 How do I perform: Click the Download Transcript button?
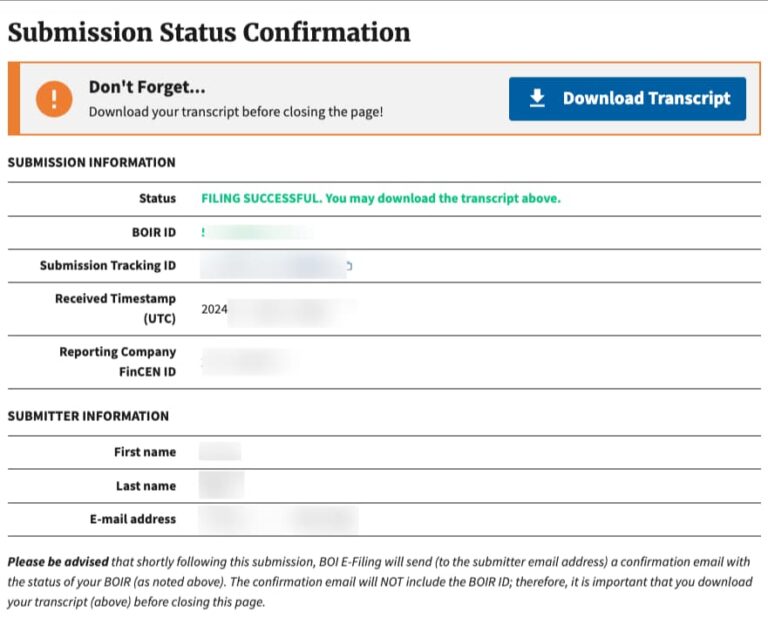coord(627,99)
